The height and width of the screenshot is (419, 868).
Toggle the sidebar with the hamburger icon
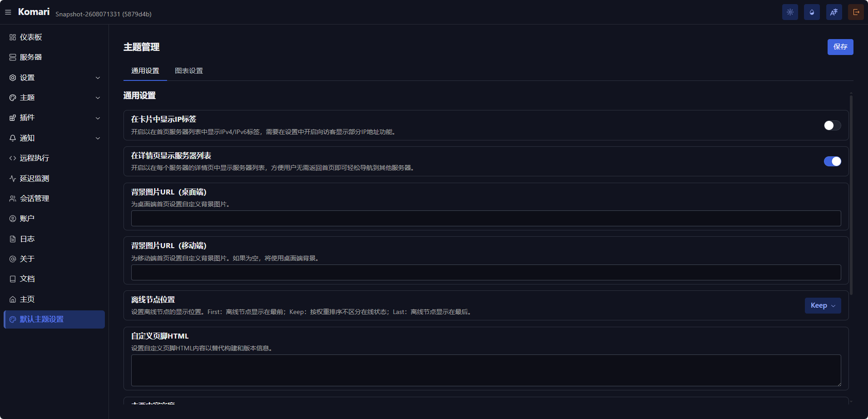click(x=8, y=12)
